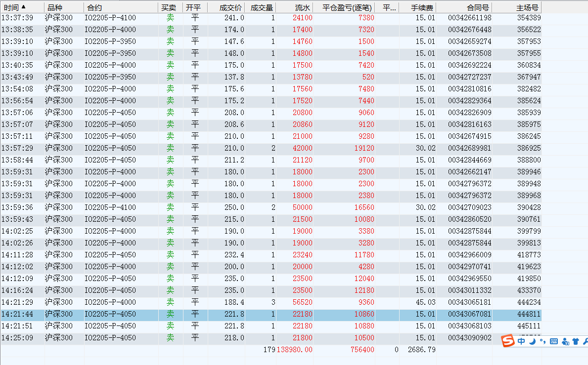Click the profit value 7480
588x365 pixels.
coord(366,89)
